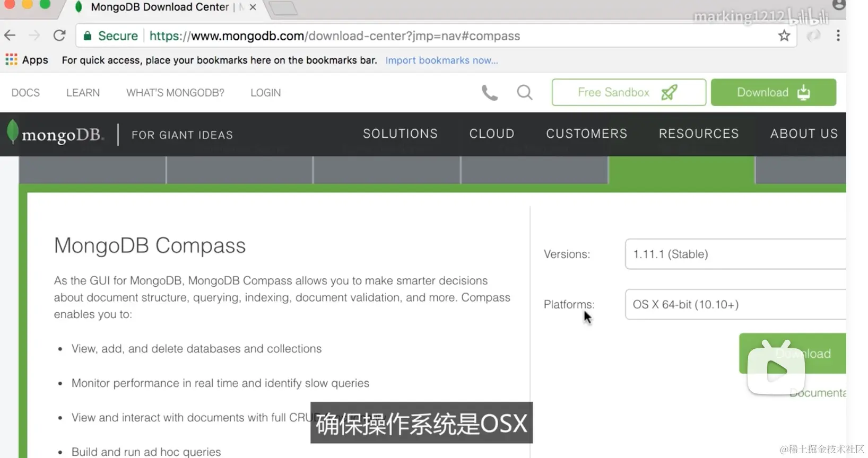Click the MongoDB Compass heading
Viewport: 868px width, 458px height.
coord(150,245)
